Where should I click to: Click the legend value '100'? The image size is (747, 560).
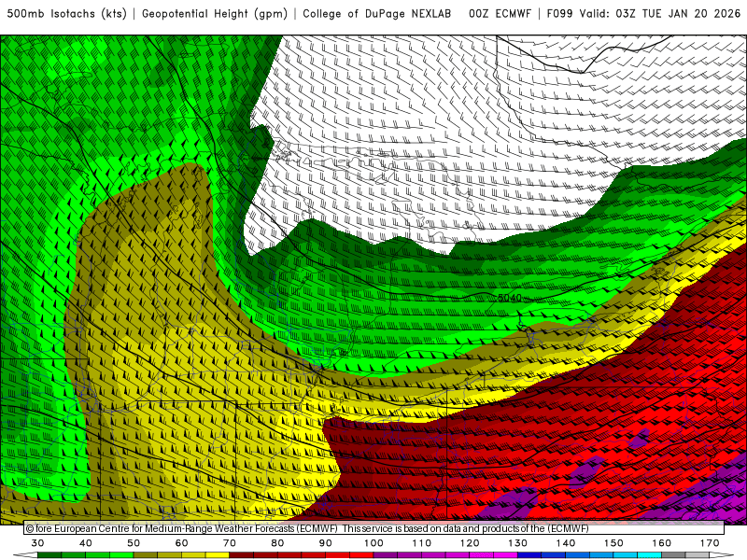373,543
